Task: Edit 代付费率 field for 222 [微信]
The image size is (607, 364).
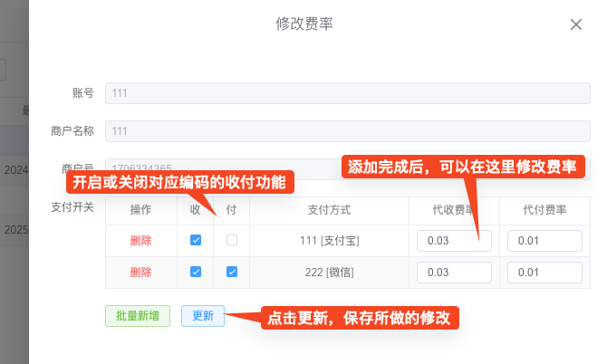Action: (544, 273)
